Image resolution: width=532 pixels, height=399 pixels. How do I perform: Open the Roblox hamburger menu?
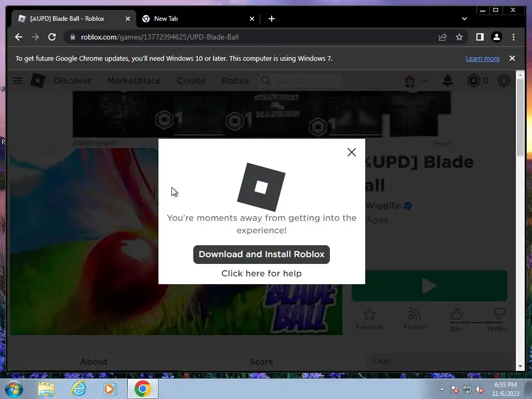[18, 81]
